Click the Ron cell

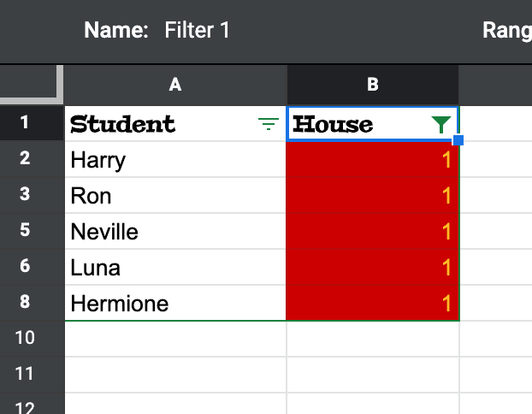175,196
